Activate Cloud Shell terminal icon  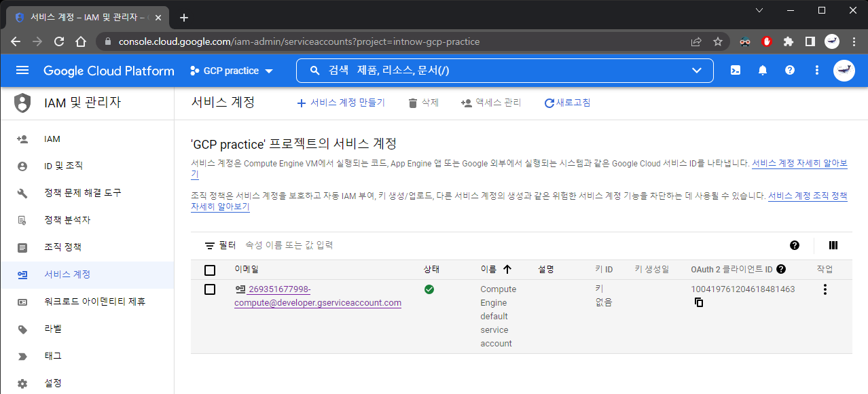point(735,71)
